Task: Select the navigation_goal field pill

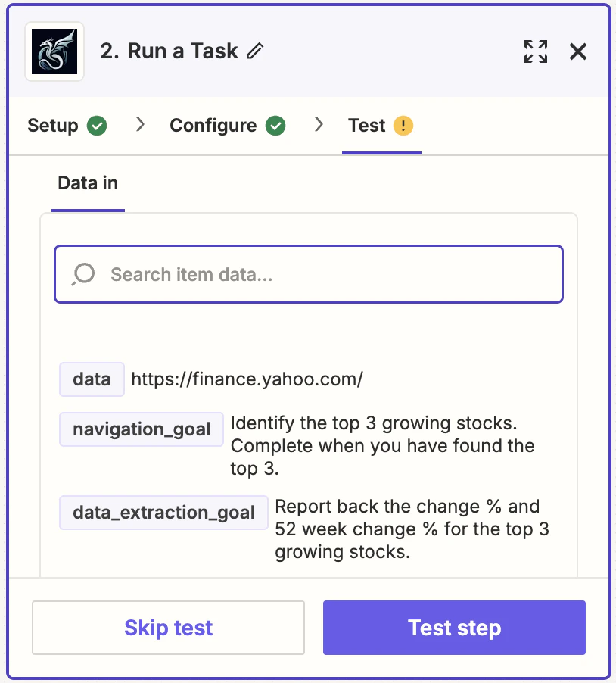Action: coord(141,429)
